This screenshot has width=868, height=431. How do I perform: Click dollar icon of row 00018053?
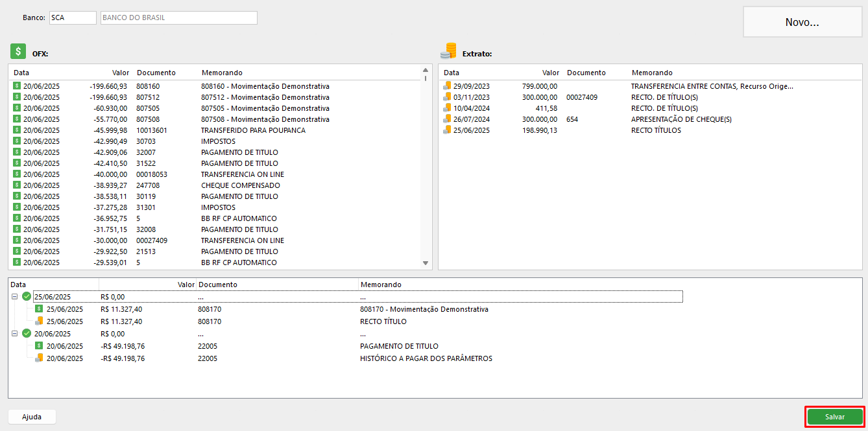coord(18,174)
